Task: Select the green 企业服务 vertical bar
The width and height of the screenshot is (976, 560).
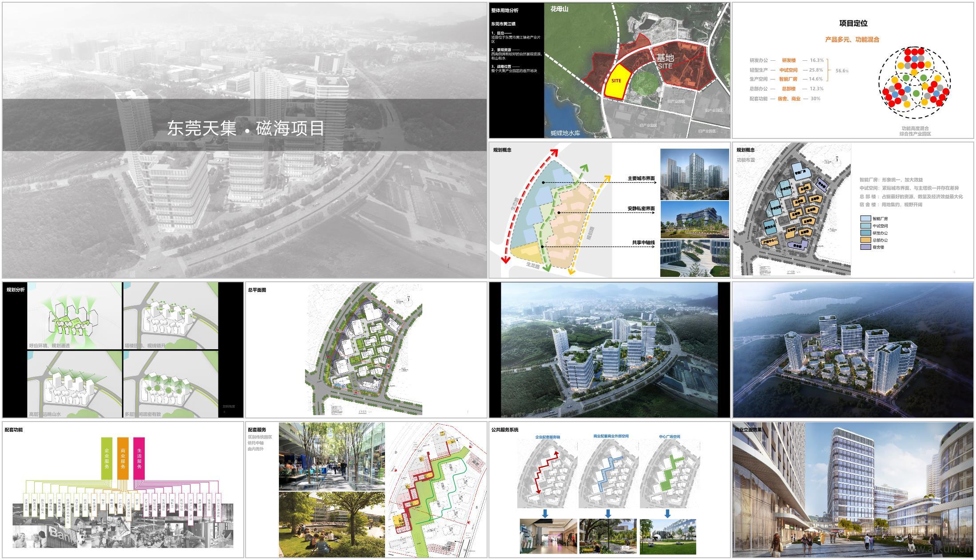Action: coord(107,458)
